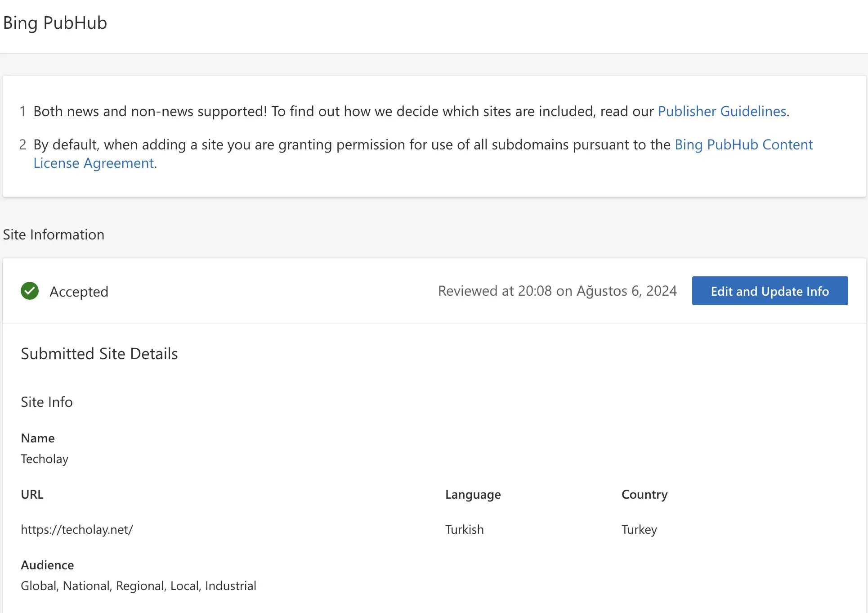Image resolution: width=868 pixels, height=613 pixels.
Task: Click the text 'Both news and non-news supported!'
Action: pyautogui.click(x=150, y=111)
